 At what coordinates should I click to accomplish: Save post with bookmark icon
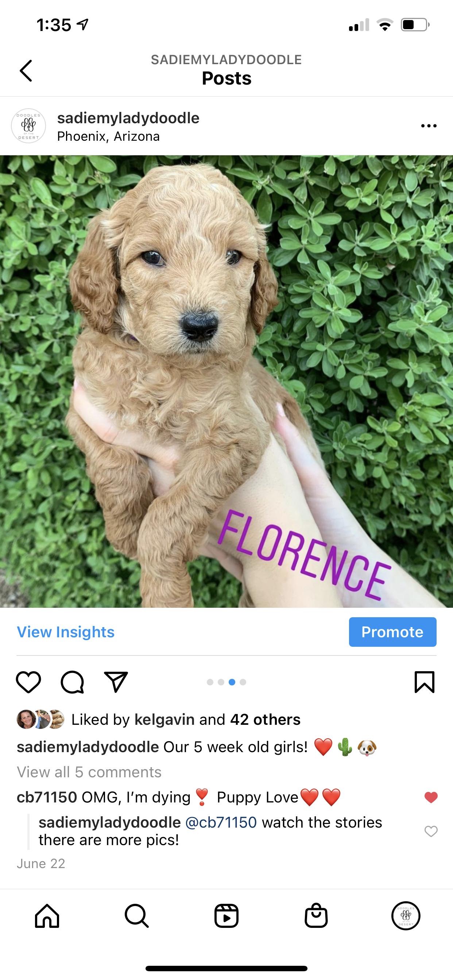click(x=424, y=682)
